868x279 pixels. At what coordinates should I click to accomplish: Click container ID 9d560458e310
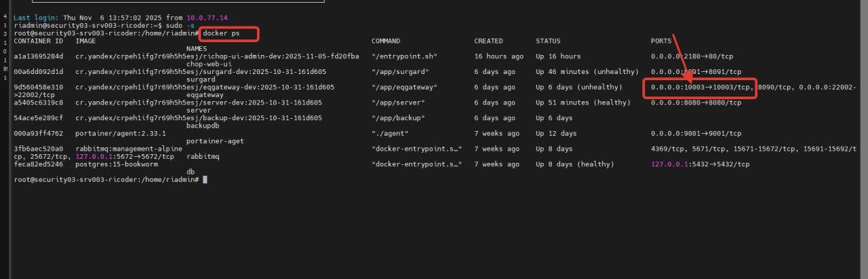click(x=38, y=87)
